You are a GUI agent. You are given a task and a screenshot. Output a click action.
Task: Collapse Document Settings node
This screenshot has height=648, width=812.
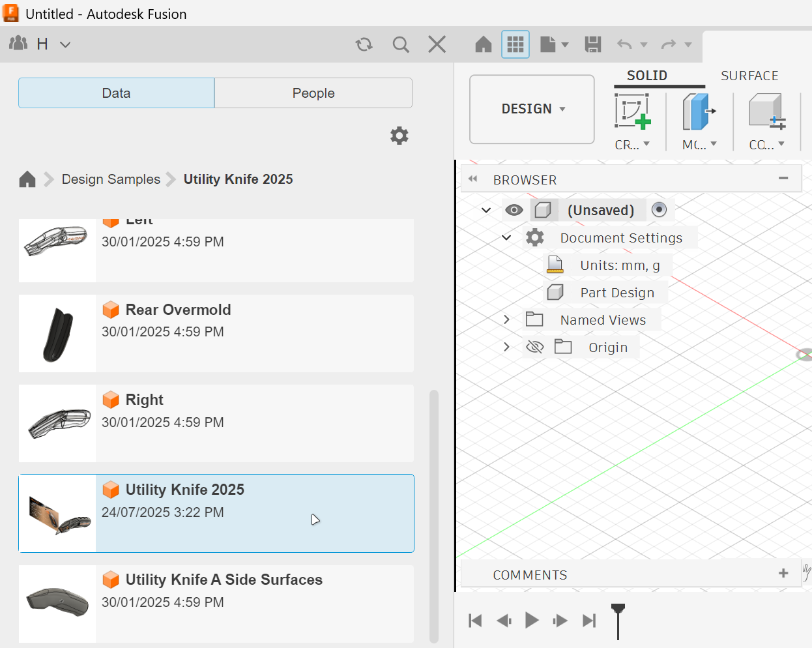(x=506, y=237)
